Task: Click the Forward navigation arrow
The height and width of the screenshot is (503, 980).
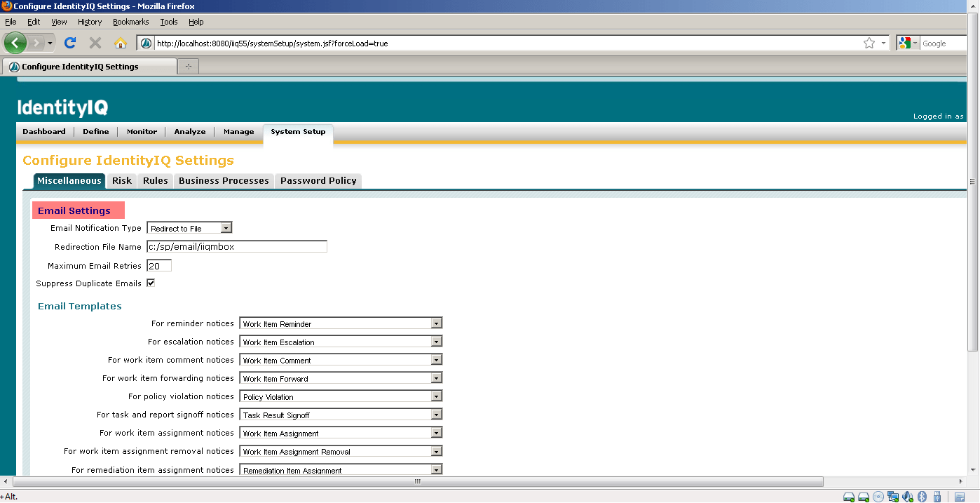Action: 36,43
